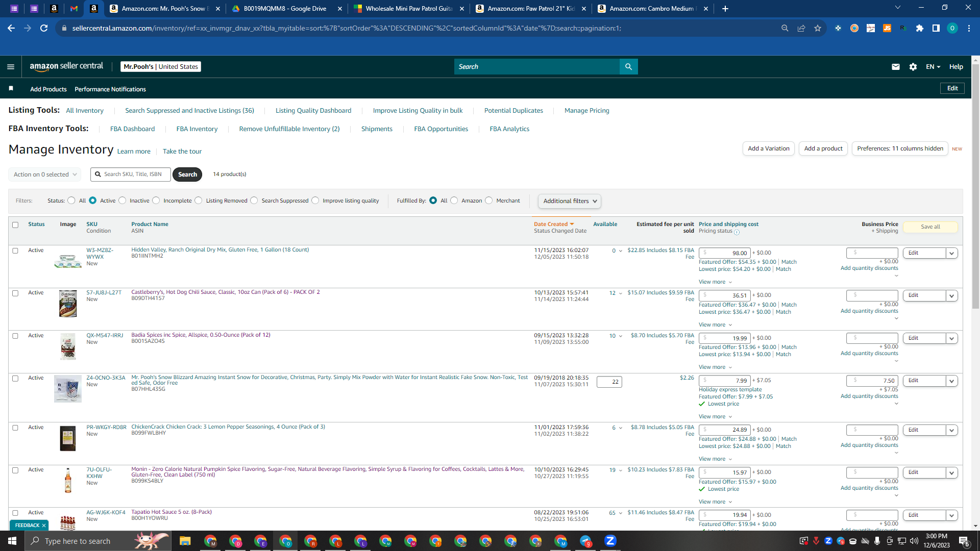The image size is (980, 551).
Task: Open Performance Notifications menu item
Action: click(x=110, y=89)
